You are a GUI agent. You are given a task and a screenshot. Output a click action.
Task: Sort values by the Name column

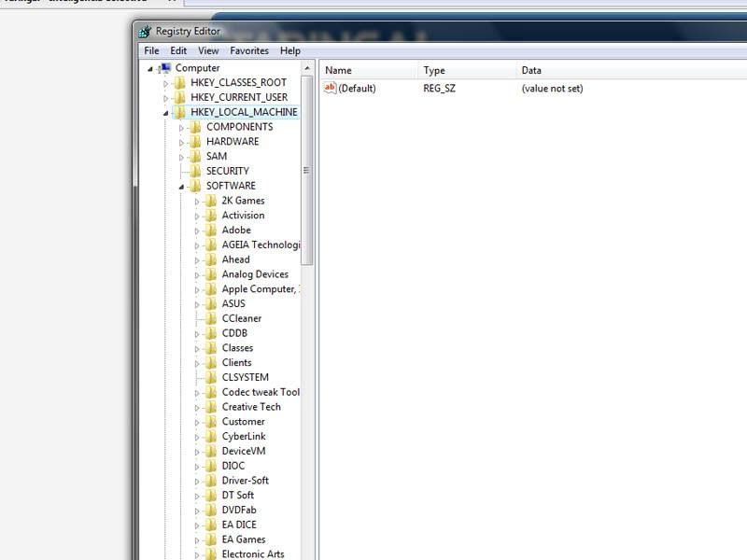368,71
